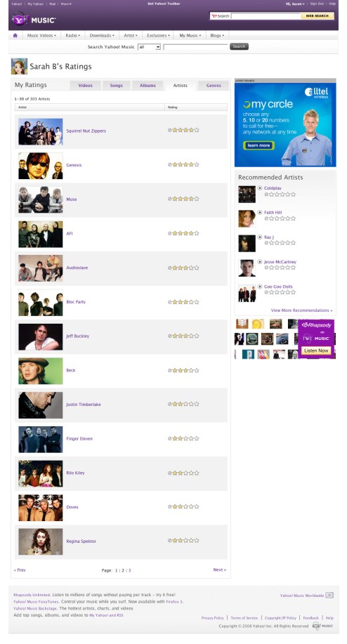Click the Yahoo! Music search input field

[195, 47]
